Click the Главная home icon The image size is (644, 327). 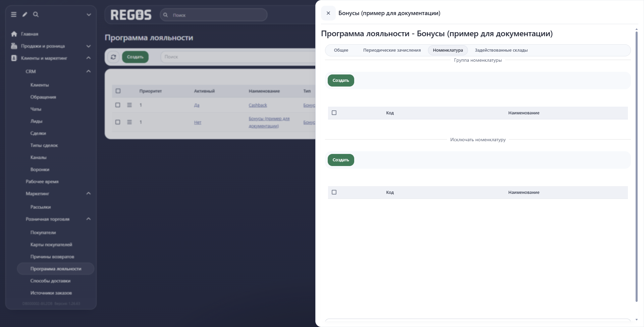[x=14, y=34]
